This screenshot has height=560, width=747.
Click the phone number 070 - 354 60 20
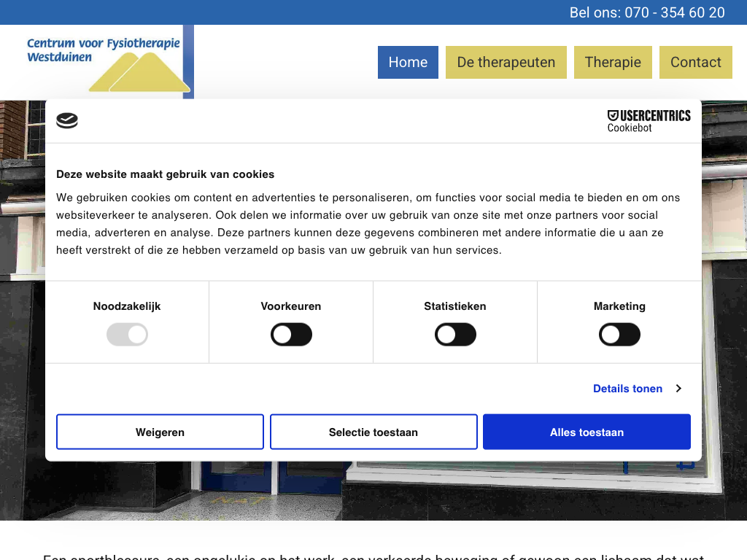coord(674,12)
